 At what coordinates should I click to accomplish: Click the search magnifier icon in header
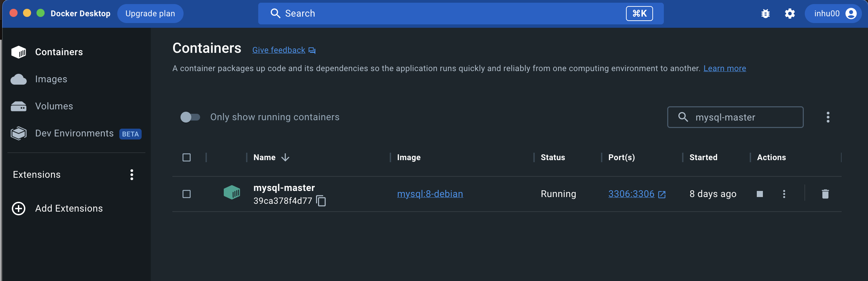click(x=275, y=14)
